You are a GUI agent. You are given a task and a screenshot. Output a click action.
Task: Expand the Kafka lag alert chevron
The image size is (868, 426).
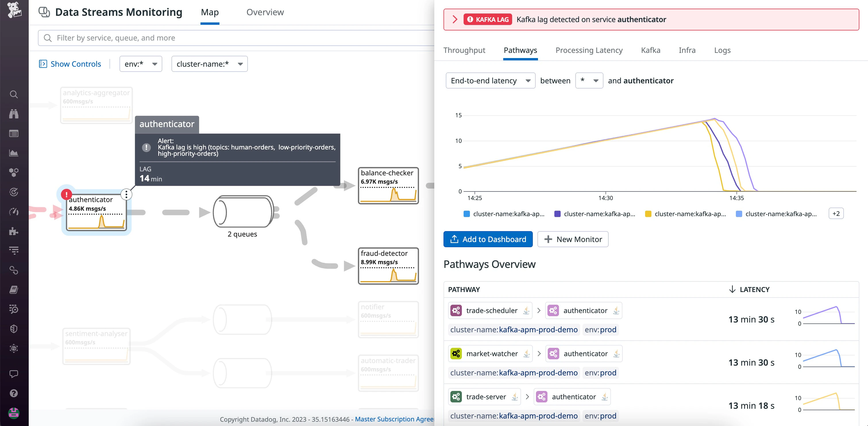455,19
